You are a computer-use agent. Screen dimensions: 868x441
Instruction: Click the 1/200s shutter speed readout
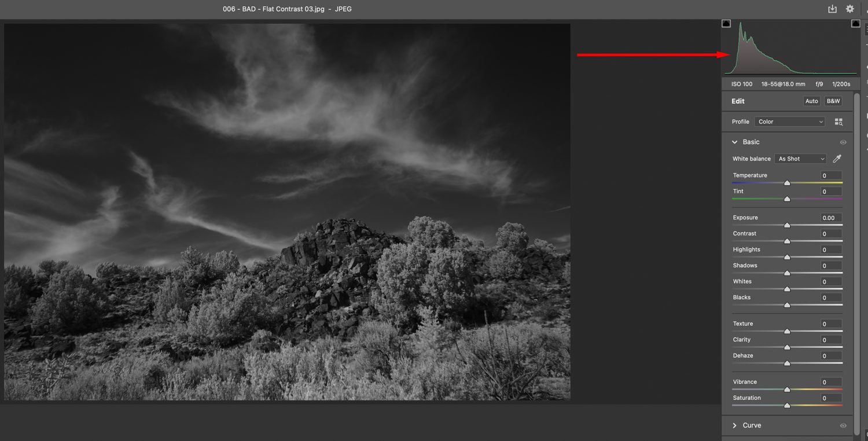841,84
